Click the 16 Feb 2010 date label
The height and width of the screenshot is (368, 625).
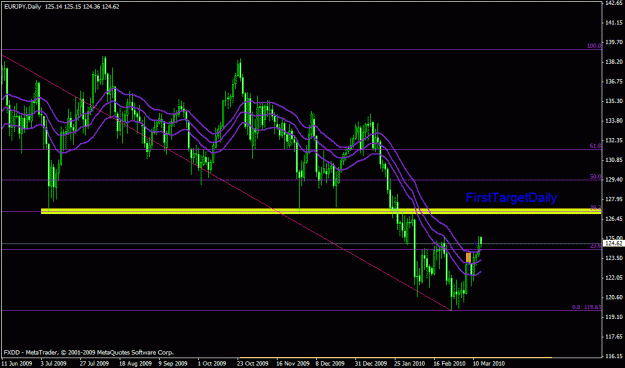[x=449, y=363]
